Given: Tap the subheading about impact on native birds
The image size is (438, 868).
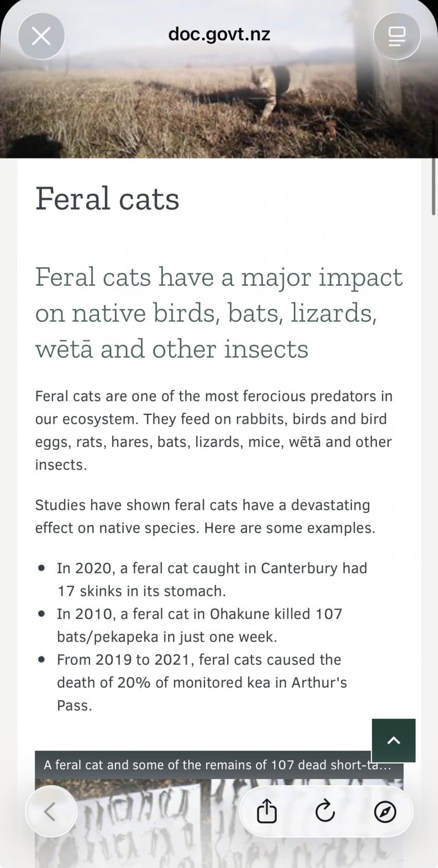Looking at the screenshot, I should coord(219,313).
